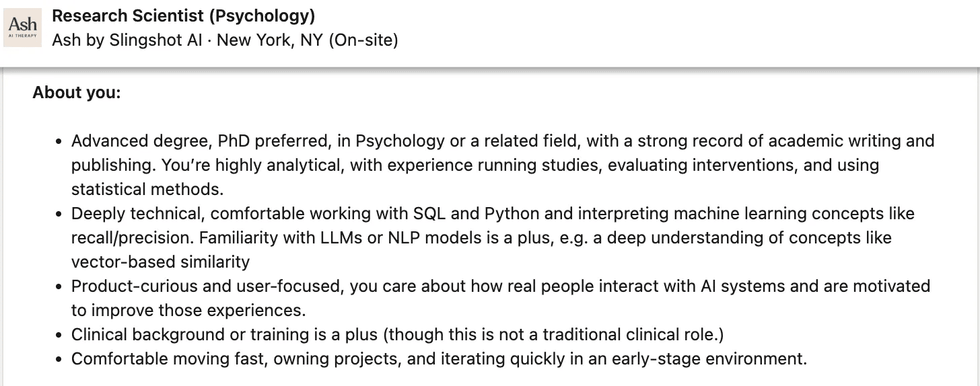Open the Research Scientist (Psychology) job title
This screenshot has width=980, height=386.
pos(184,15)
